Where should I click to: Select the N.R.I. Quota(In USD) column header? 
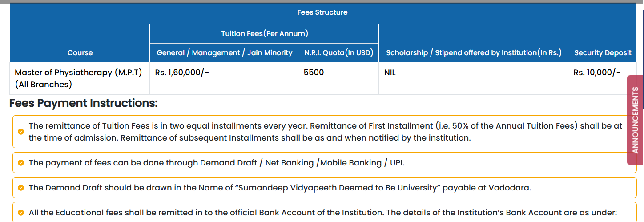tap(338, 52)
